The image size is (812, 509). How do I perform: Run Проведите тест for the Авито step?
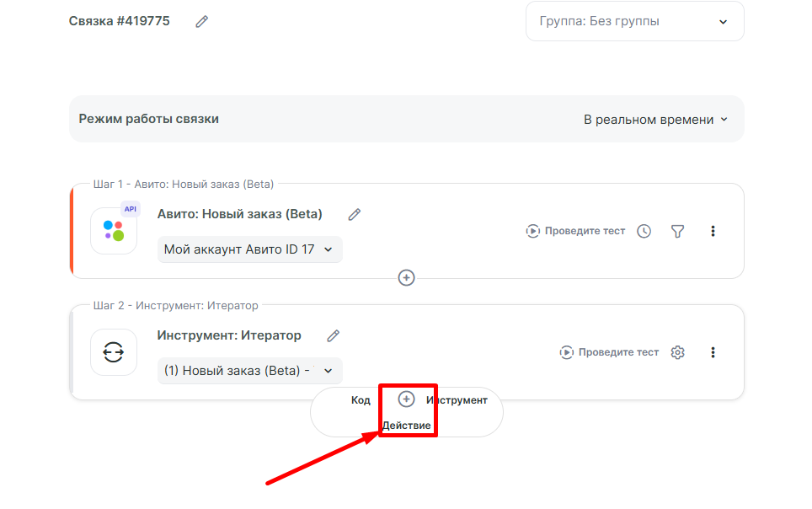pyautogui.click(x=575, y=231)
